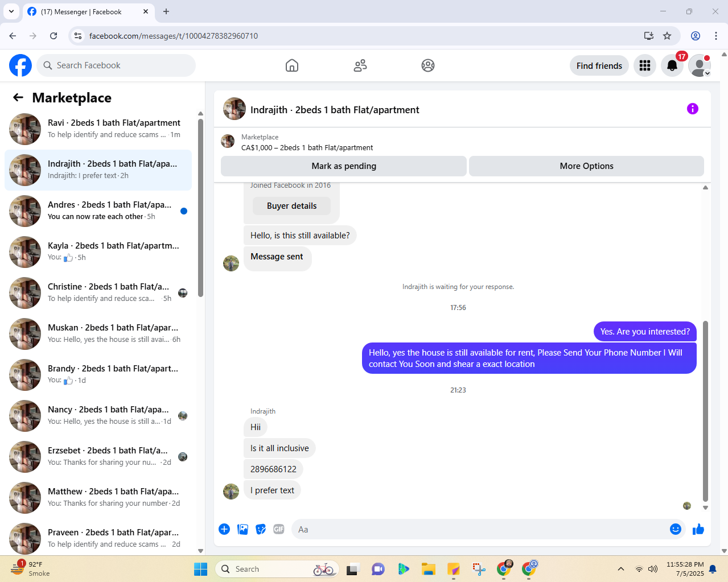The height and width of the screenshot is (582, 728).
Task: Open Muskan's conversation
Action: (98, 334)
